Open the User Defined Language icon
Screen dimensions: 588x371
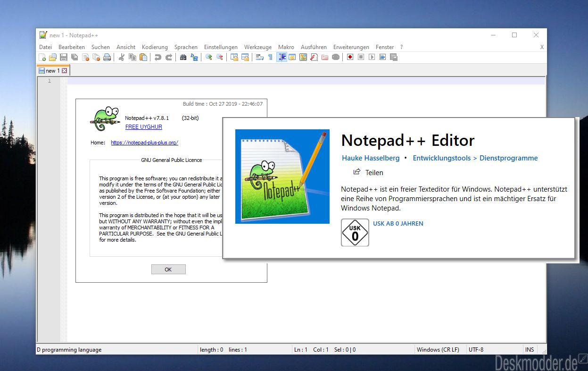click(x=292, y=57)
